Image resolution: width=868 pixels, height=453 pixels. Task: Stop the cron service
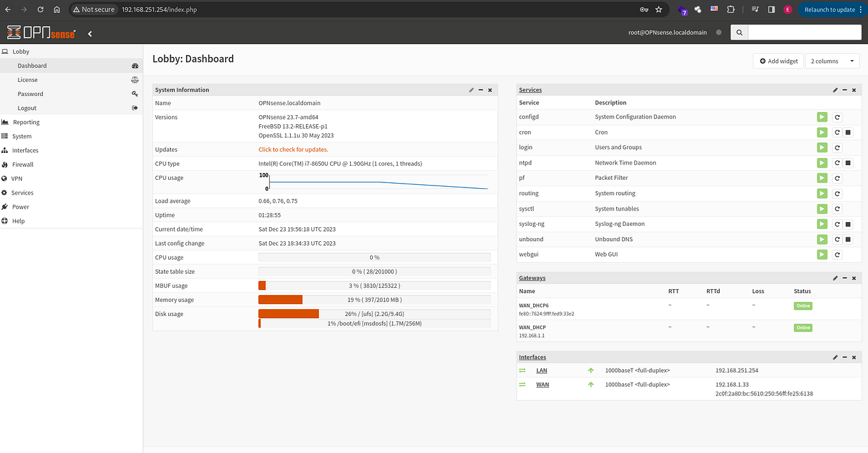[848, 132]
